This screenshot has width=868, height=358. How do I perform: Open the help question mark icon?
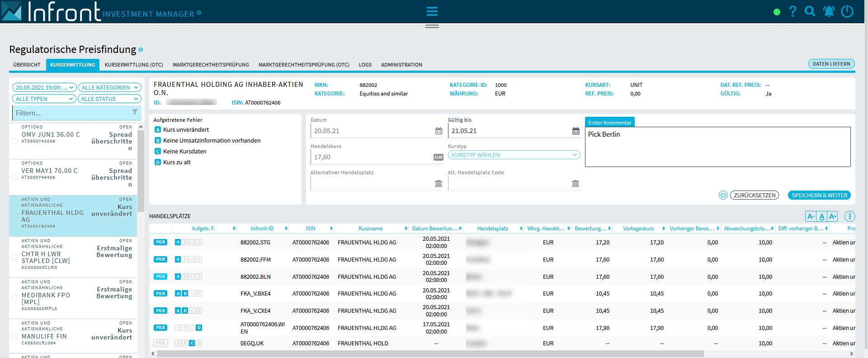tap(793, 11)
